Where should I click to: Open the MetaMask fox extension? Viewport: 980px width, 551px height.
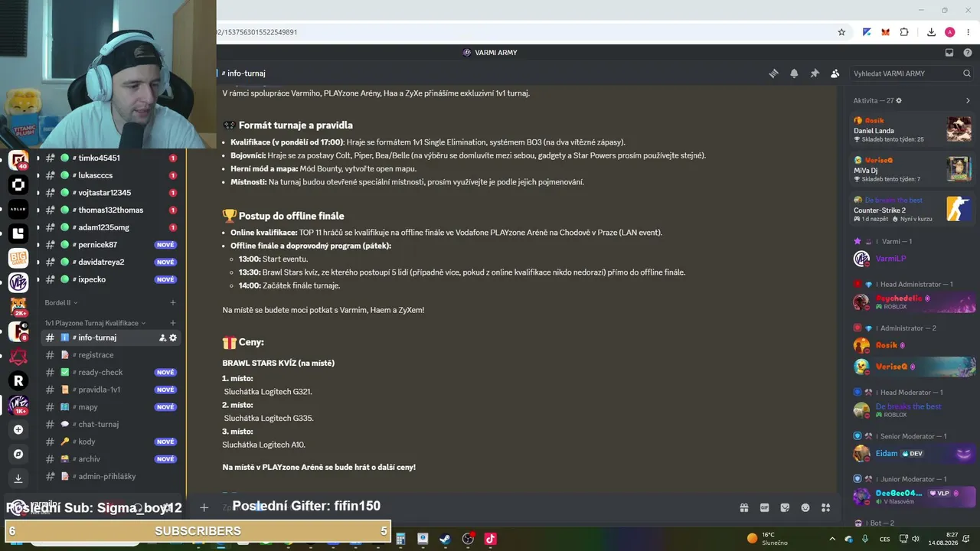[x=885, y=32]
